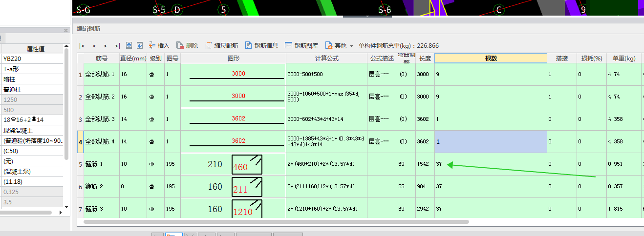The width and height of the screenshot is (644, 236).
Task: Click property value YBZ20
Action: tap(32, 59)
